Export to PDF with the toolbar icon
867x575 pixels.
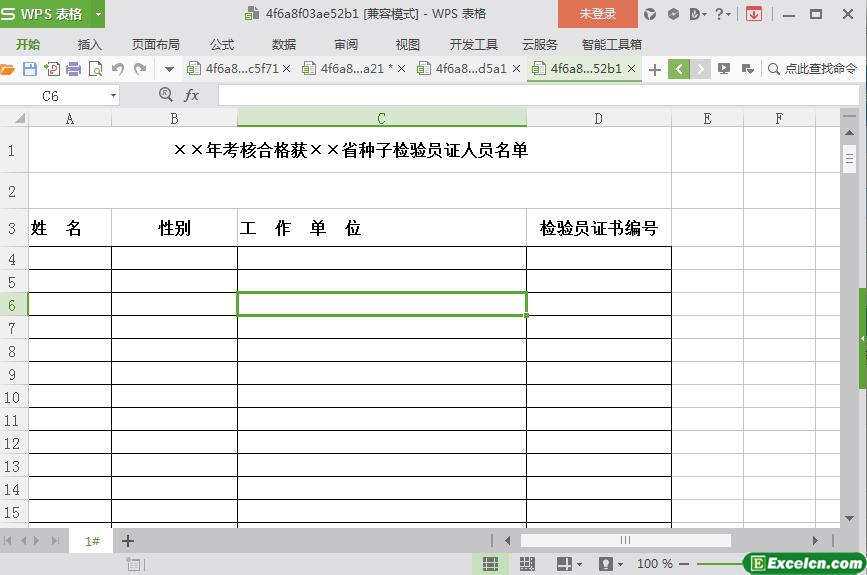click(x=52, y=69)
